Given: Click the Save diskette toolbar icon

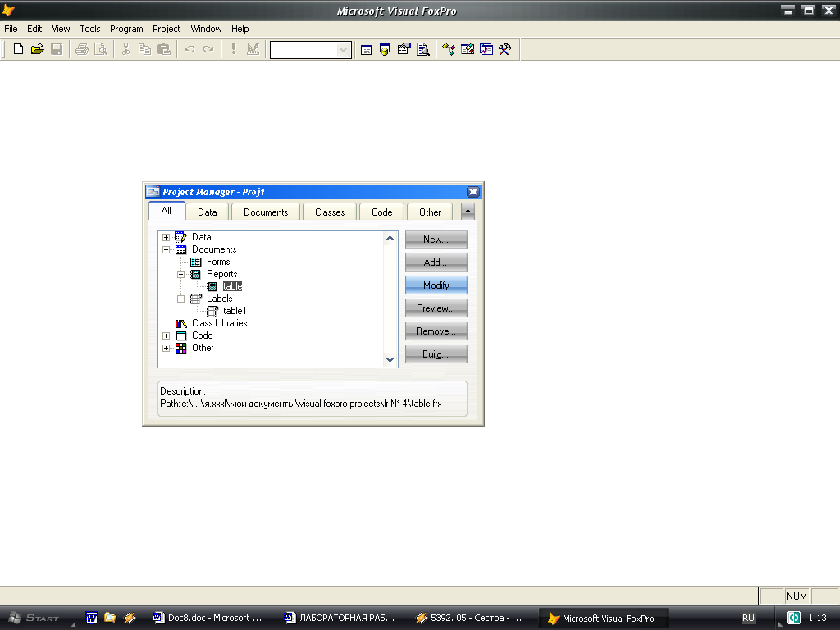Looking at the screenshot, I should 57,49.
